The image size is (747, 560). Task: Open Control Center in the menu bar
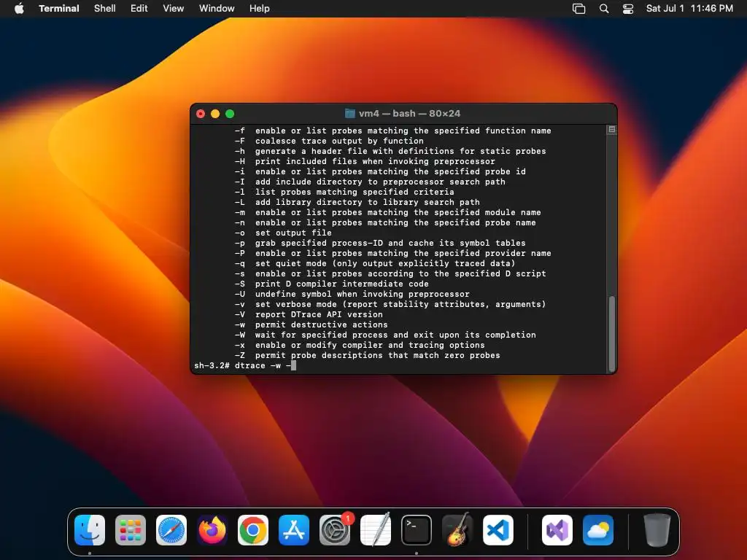pos(628,9)
